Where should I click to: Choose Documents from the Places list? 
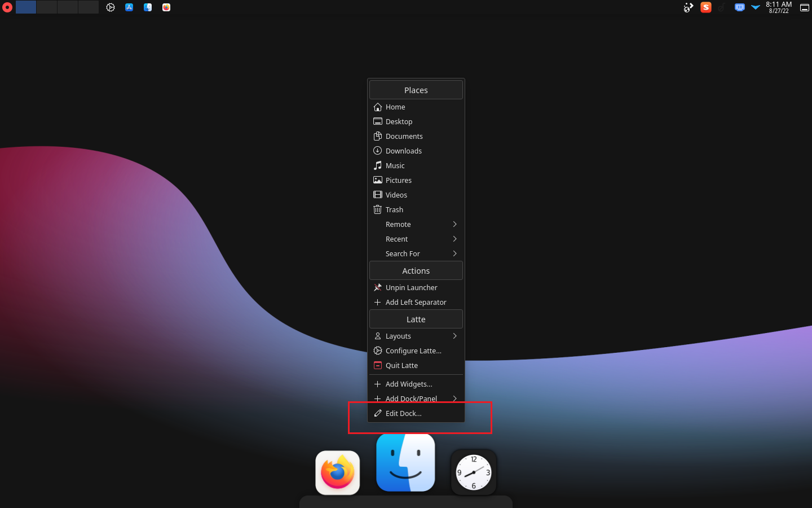click(x=416, y=136)
